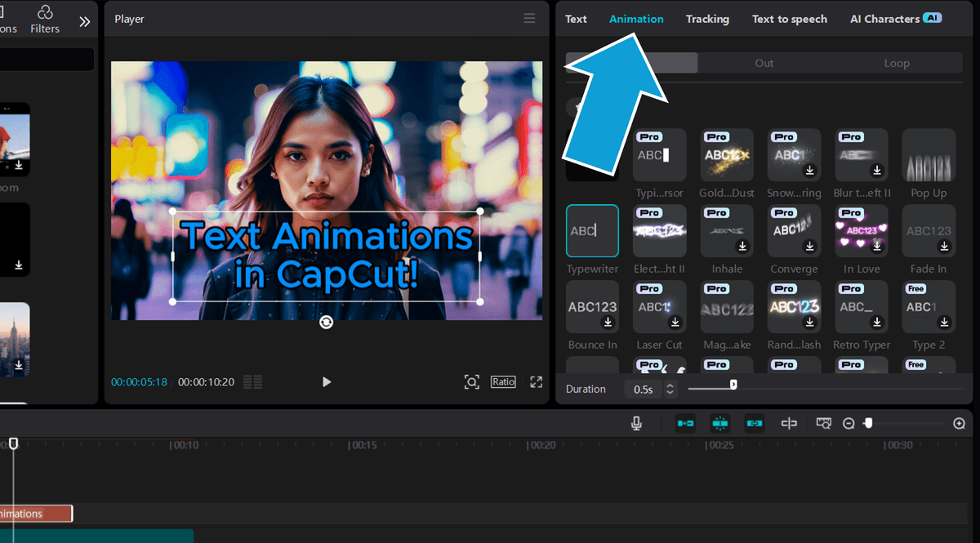Apply the Pop Up animation
This screenshot has width=980, height=543.
(x=929, y=154)
